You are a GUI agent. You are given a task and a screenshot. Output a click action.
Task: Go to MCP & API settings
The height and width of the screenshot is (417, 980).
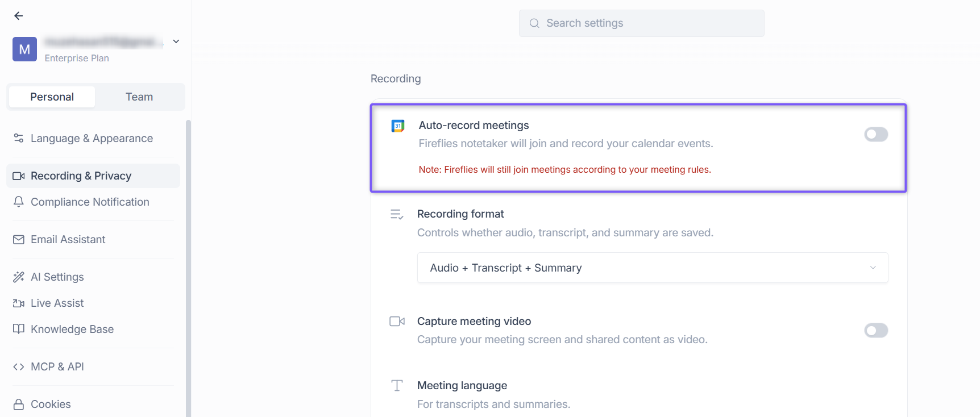[x=93, y=367]
